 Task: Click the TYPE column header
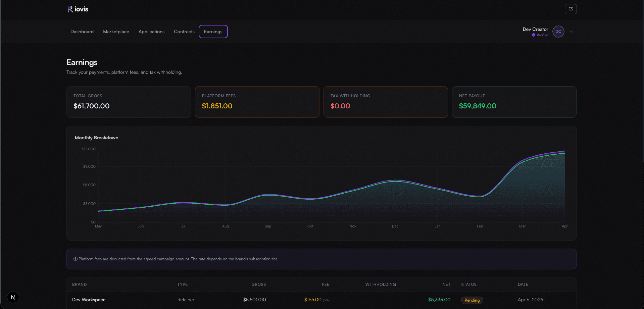coord(183,285)
